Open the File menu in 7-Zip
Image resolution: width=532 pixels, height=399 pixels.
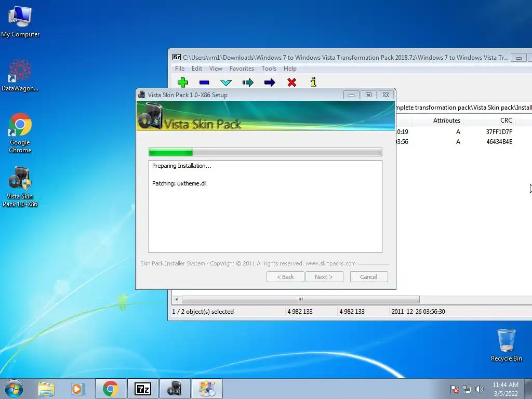(x=180, y=69)
